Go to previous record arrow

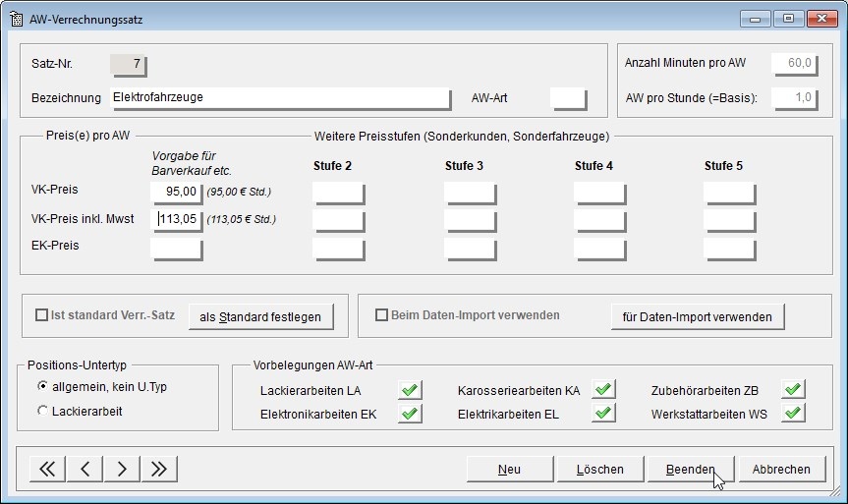[x=85, y=469]
